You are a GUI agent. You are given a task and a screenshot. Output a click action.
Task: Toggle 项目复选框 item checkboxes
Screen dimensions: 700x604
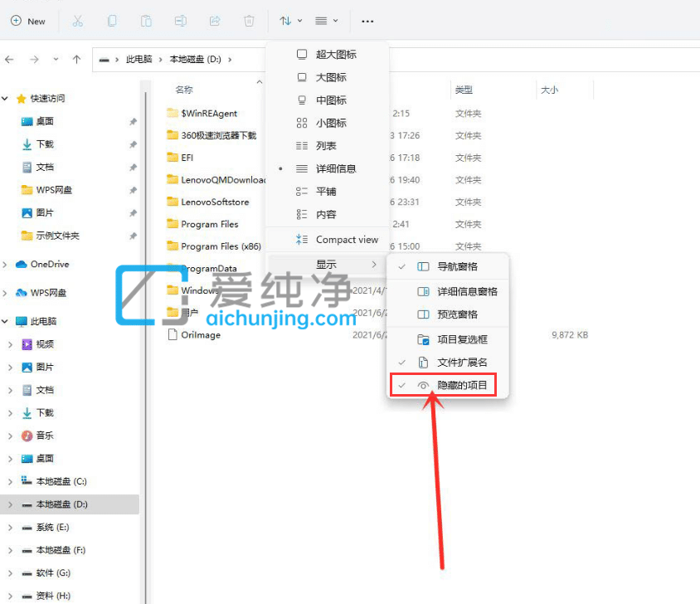tap(448, 339)
